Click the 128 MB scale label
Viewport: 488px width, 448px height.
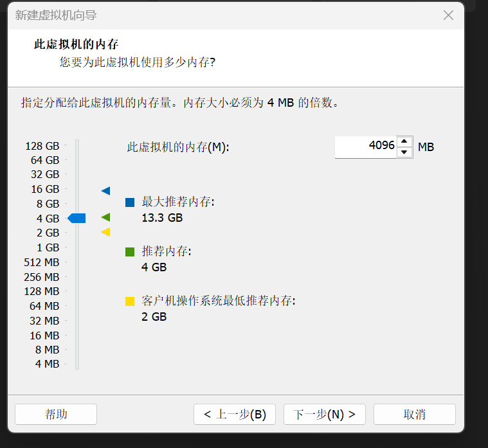coord(42,291)
